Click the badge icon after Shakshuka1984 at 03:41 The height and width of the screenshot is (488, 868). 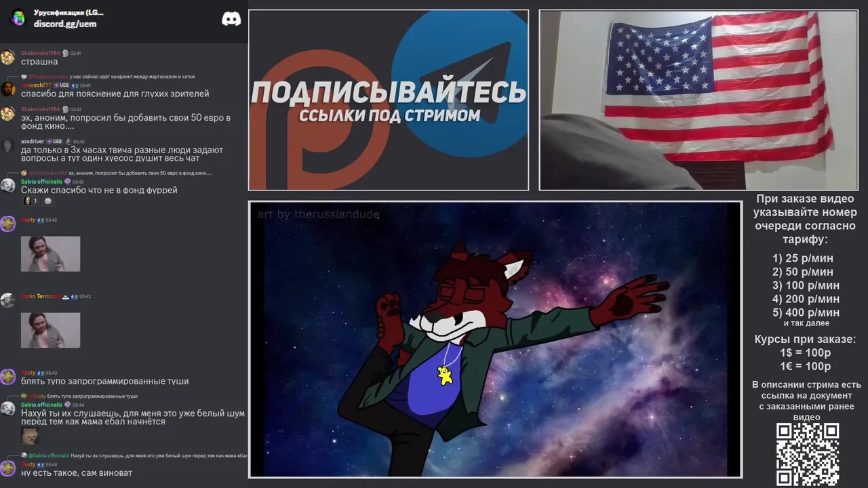[65, 53]
